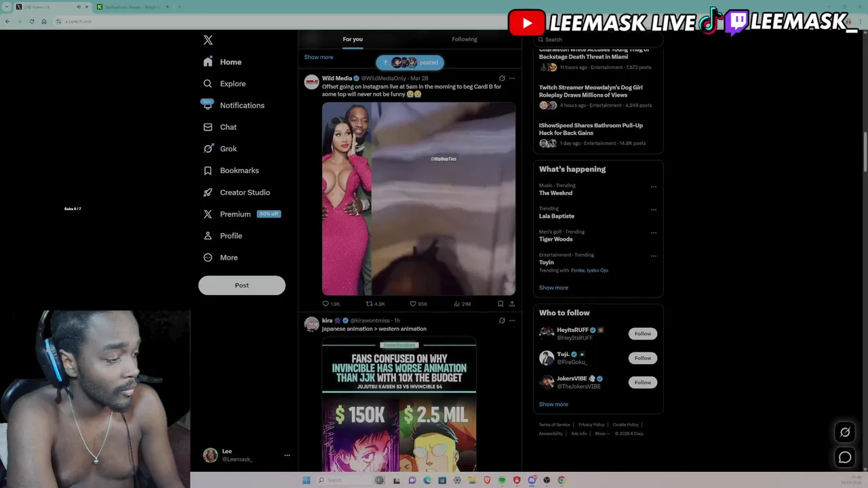Reload the page with the refresh icon
Viewport: 868px width, 488px height.
tap(31, 21)
